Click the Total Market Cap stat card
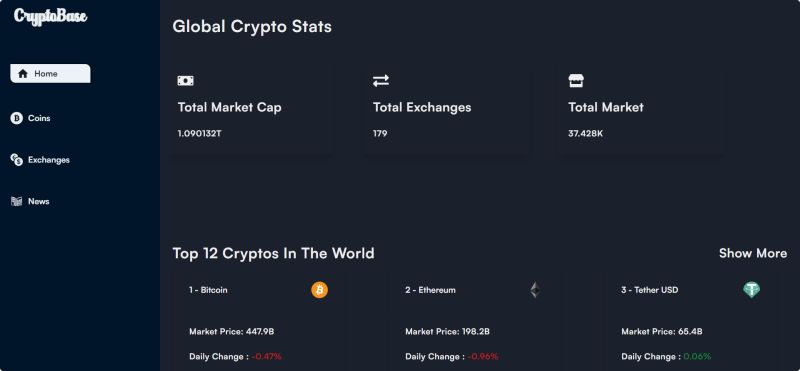Screen dimensions: 800x371 click(252, 108)
